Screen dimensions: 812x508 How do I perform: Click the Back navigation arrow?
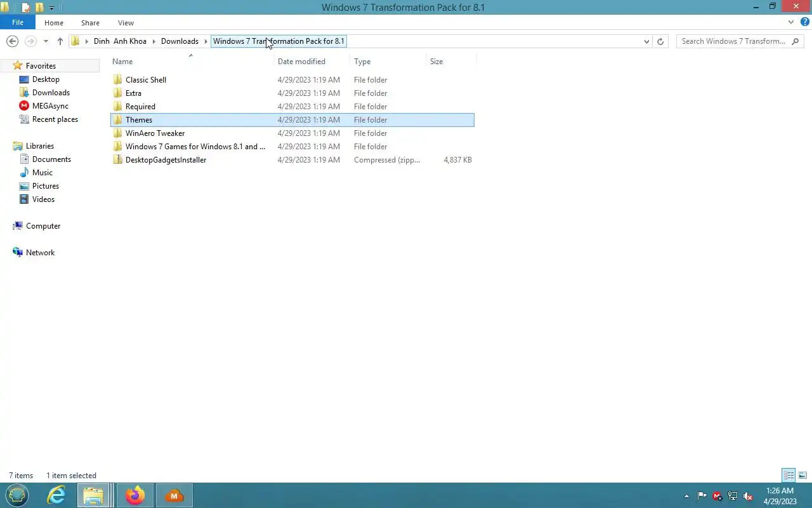pyautogui.click(x=12, y=41)
